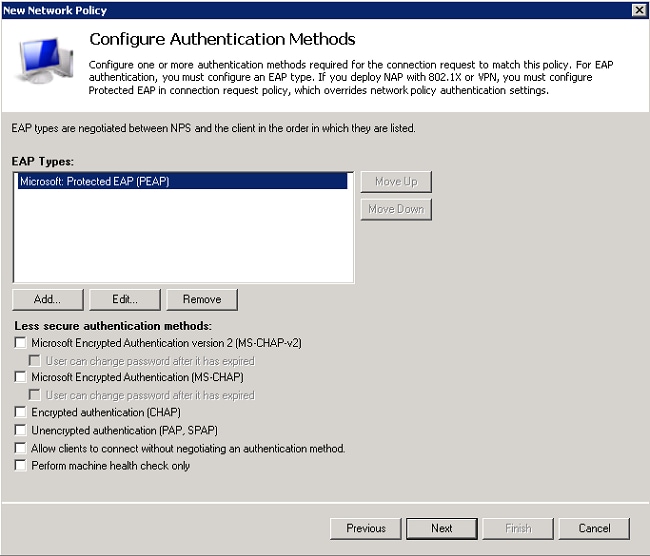Proceed with the Next button
This screenshot has height=556, width=650.
pyautogui.click(x=441, y=528)
